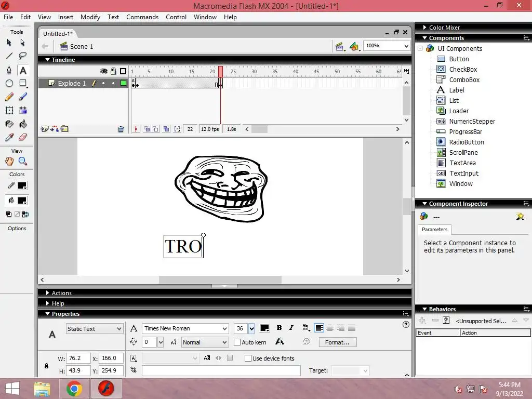This screenshot has height=399, width=532.
Task: Select the Eraser tool
Action: [23, 137]
